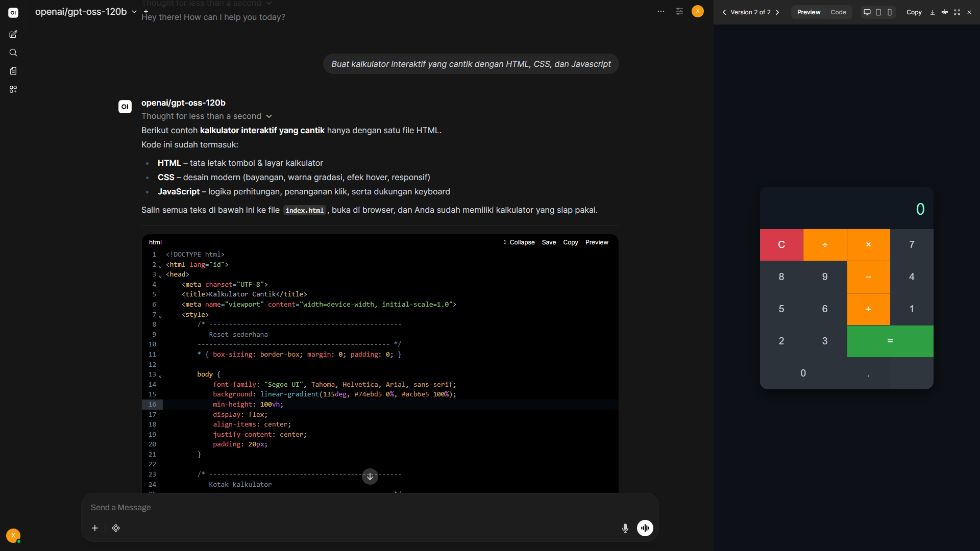
Task: Open the sidebar logo icon
Action: (x=13, y=13)
